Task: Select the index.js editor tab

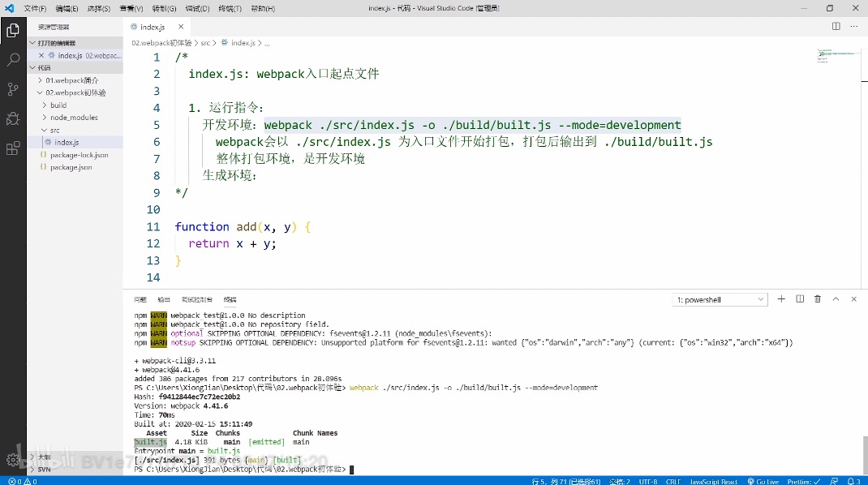Action: (x=156, y=27)
